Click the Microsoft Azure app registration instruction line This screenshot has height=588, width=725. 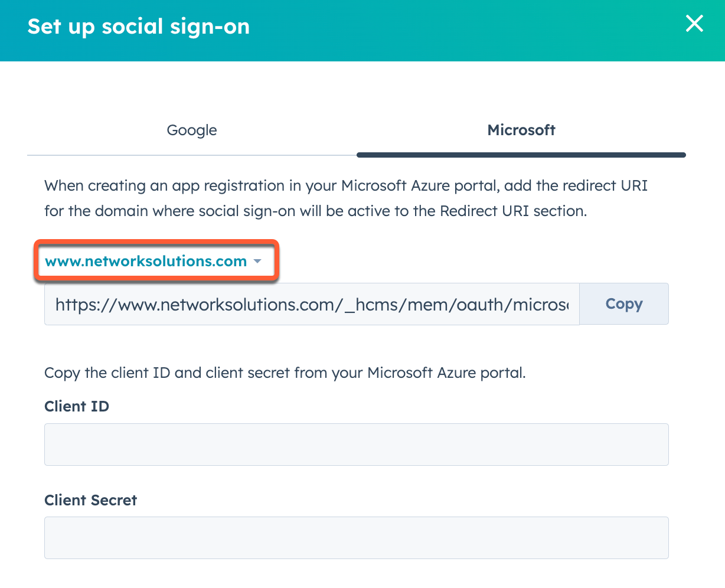coord(345,186)
